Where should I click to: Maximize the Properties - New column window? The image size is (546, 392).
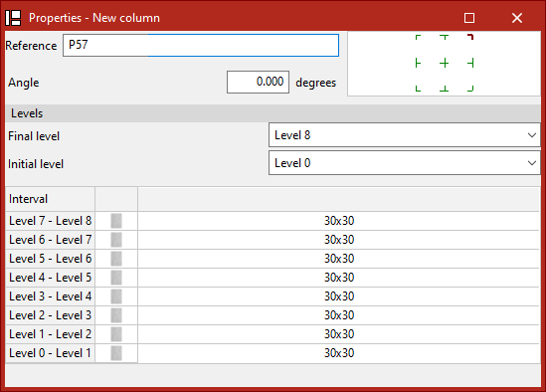tap(469, 18)
